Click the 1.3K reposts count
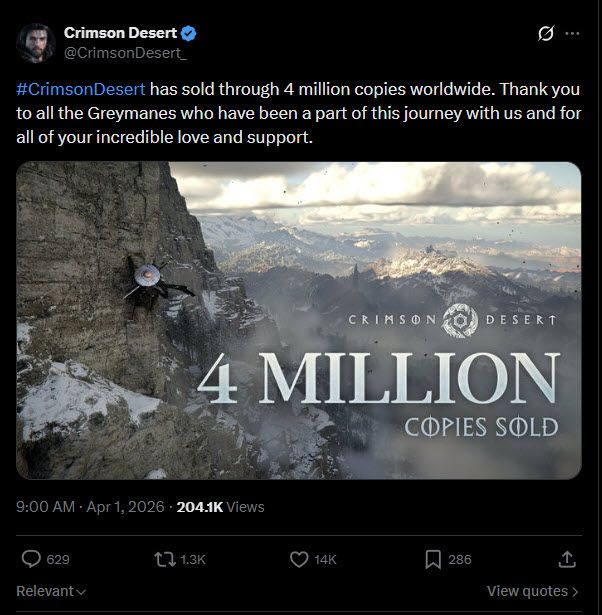Screen dimensions: 602x615 pyautogui.click(x=193, y=560)
